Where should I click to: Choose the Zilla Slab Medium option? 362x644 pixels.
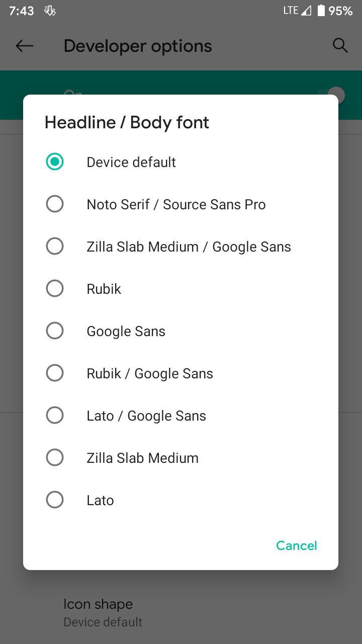(x=180, y=458)
